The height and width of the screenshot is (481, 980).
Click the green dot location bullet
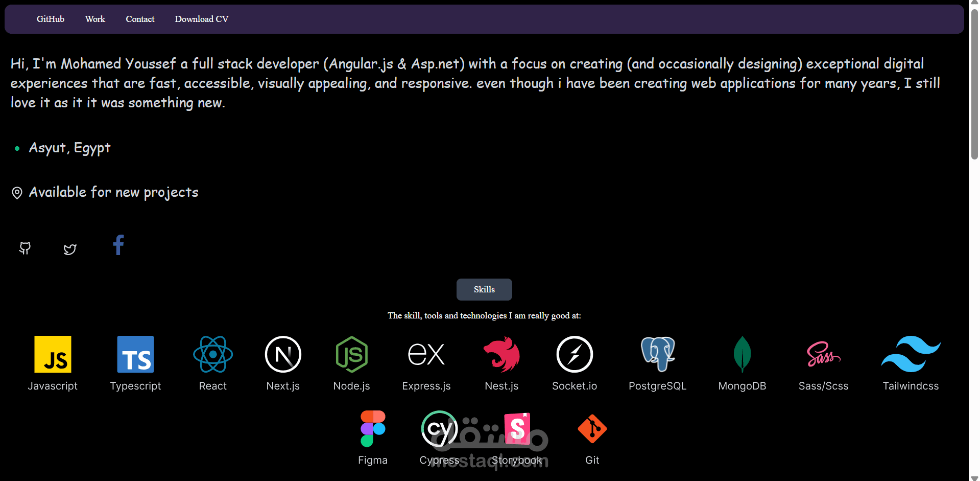(x=17, y=149)
